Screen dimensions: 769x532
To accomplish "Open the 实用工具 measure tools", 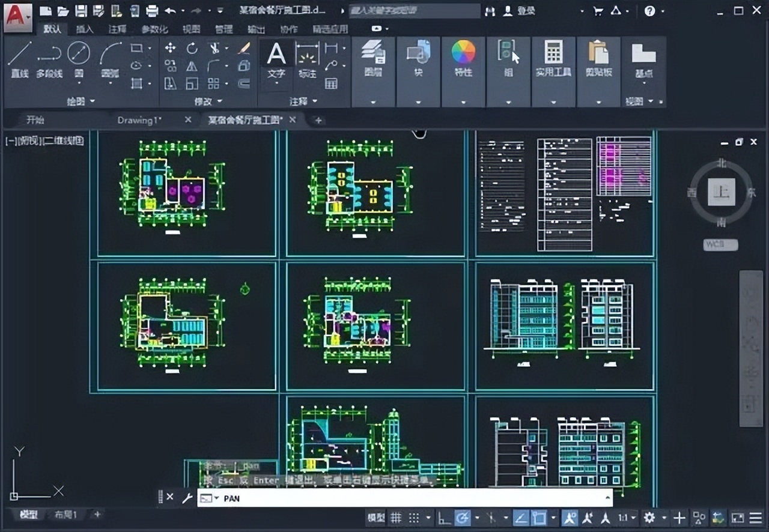I will point(553,57).
